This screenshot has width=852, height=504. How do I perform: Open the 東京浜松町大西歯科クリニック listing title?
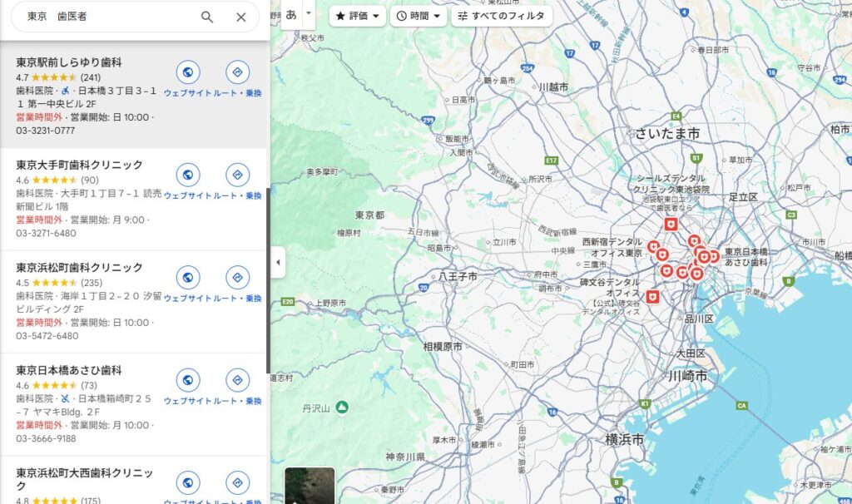click(84, 479)
